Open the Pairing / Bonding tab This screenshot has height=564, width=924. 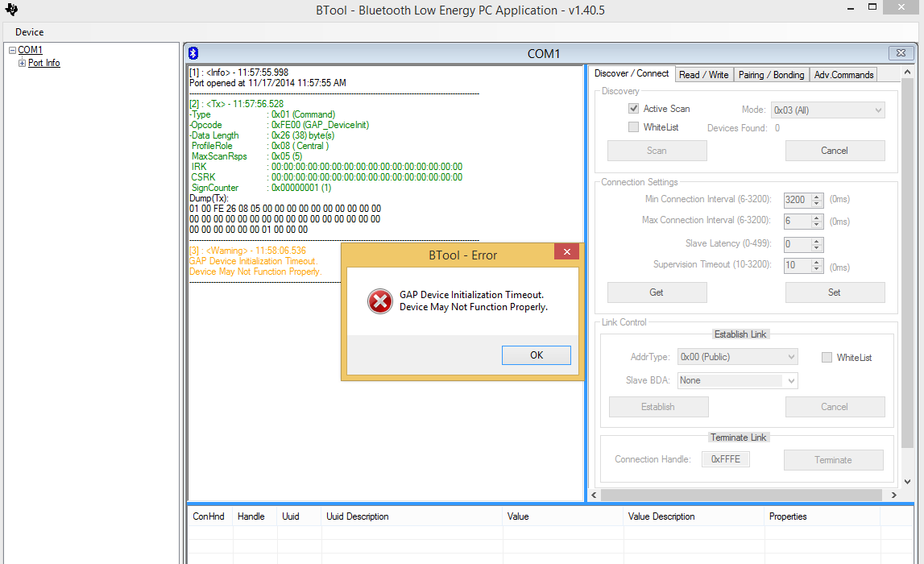[772, 75]
